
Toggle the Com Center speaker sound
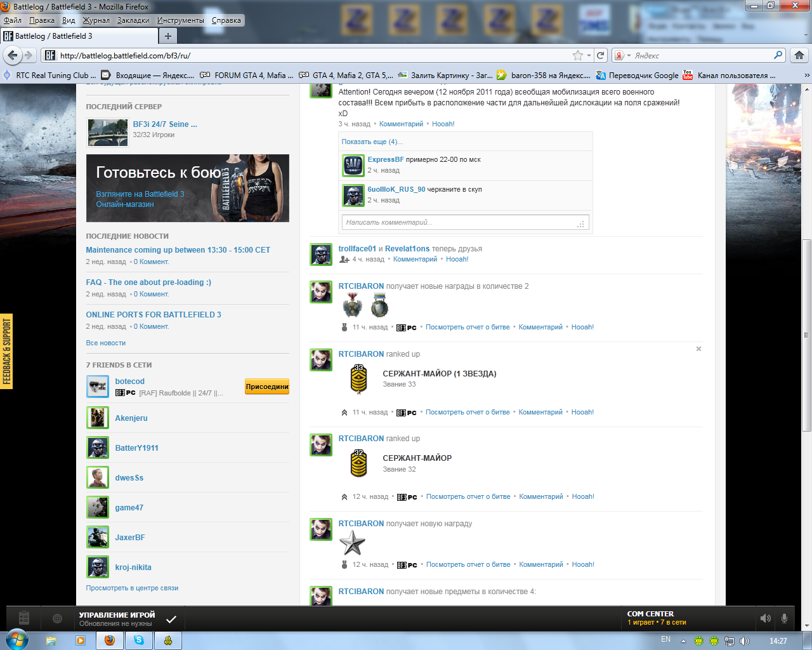click(766, 618)
